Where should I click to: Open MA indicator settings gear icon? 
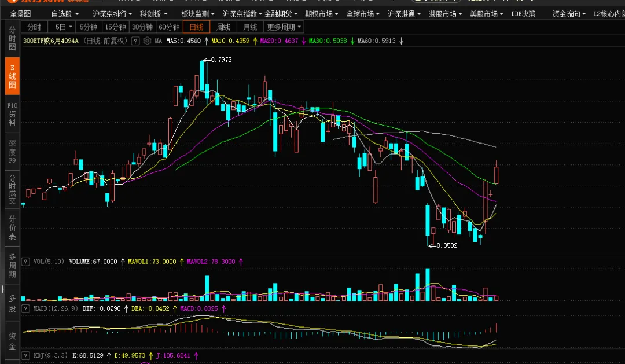147,41
